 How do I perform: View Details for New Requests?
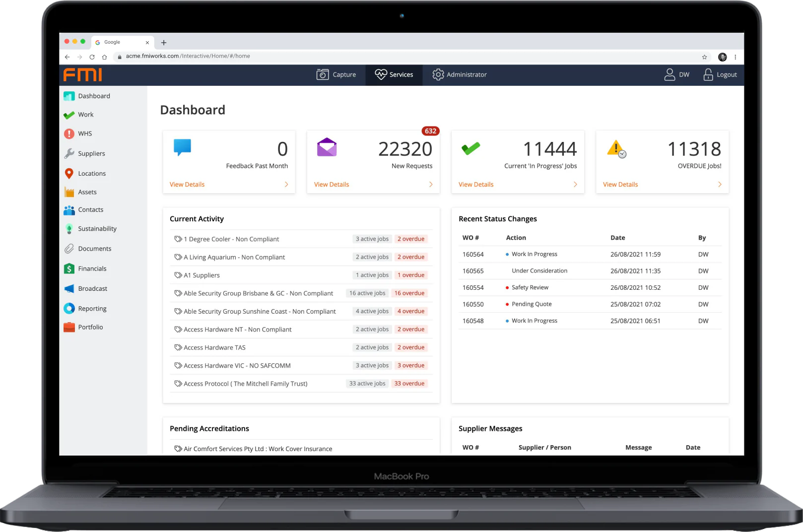pos(332,185)
